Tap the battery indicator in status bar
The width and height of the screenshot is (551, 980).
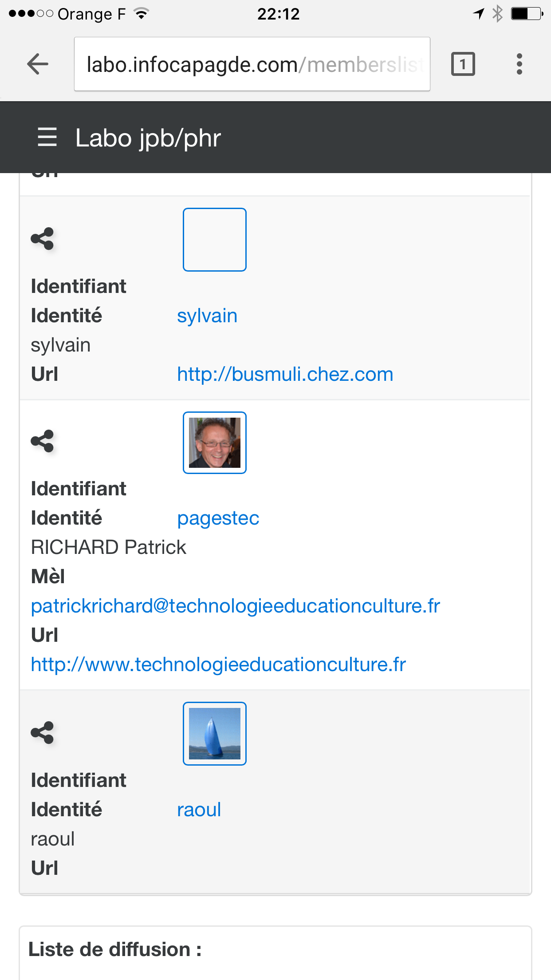(x=527, y=14)
